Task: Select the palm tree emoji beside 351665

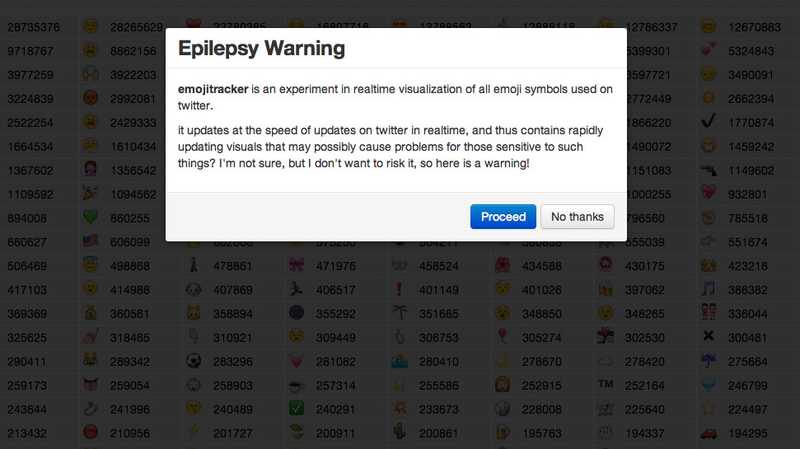Action: [399, 312]
